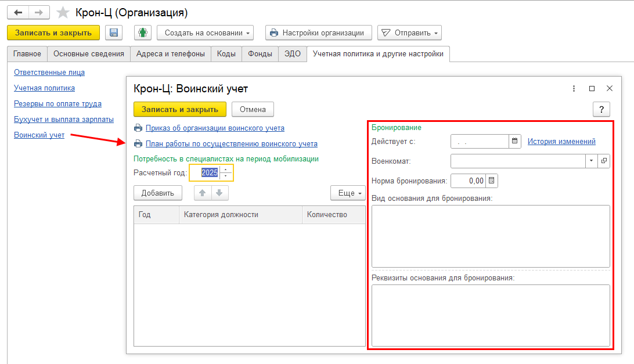Open the Коды tab
The image size is (634, 364).
226,54
